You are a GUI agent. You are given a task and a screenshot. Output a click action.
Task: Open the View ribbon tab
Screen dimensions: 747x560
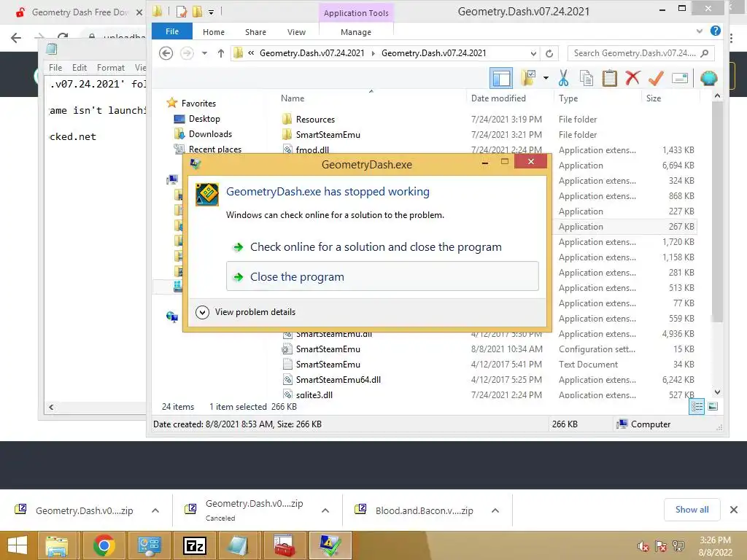pyautogui.click(x=296, y=32)
